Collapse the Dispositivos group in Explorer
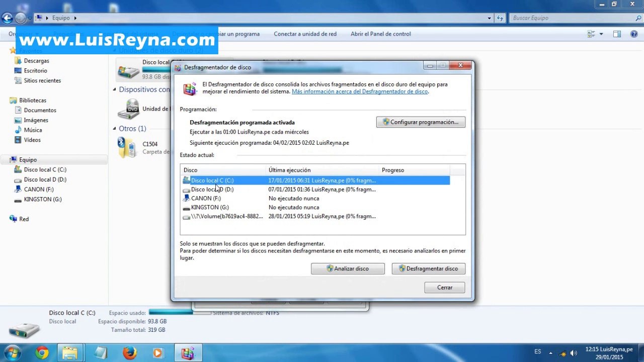Viewport: 644px width, 362px height. (x=114, y=89)
